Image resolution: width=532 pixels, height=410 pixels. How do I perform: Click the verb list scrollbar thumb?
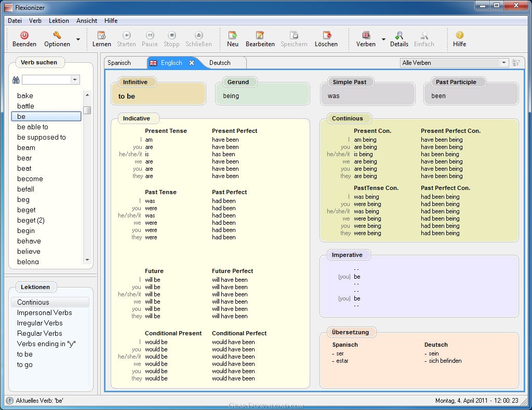pos(87,111)
